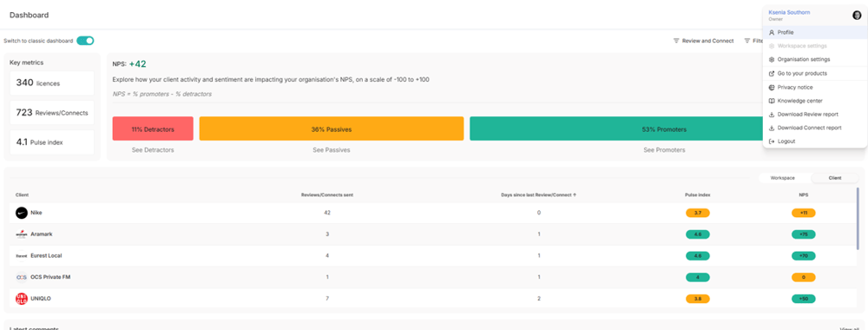The height and width of the screenshot is (330, 868).
Task: Click the See Passives link
Action: (x=331, y=150)
